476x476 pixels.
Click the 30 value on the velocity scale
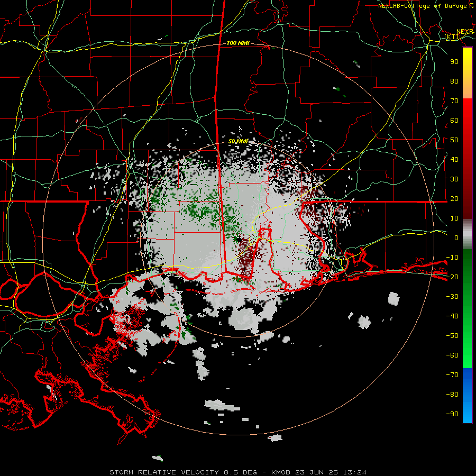[x=454, y=179]
